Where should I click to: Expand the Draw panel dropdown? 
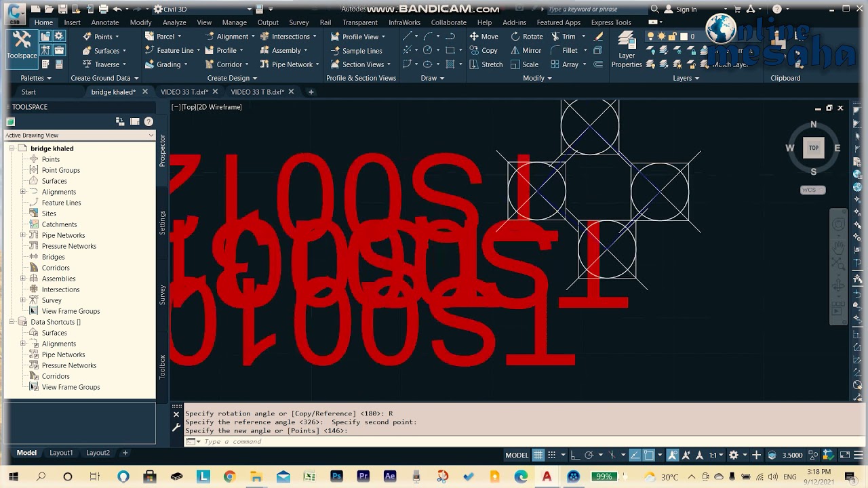[x=432, y=78]
